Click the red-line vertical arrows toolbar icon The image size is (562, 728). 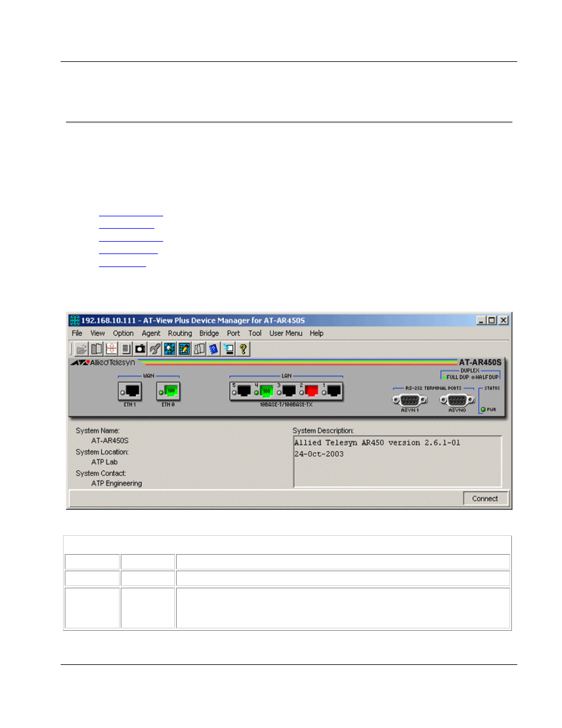pos(111,349)
